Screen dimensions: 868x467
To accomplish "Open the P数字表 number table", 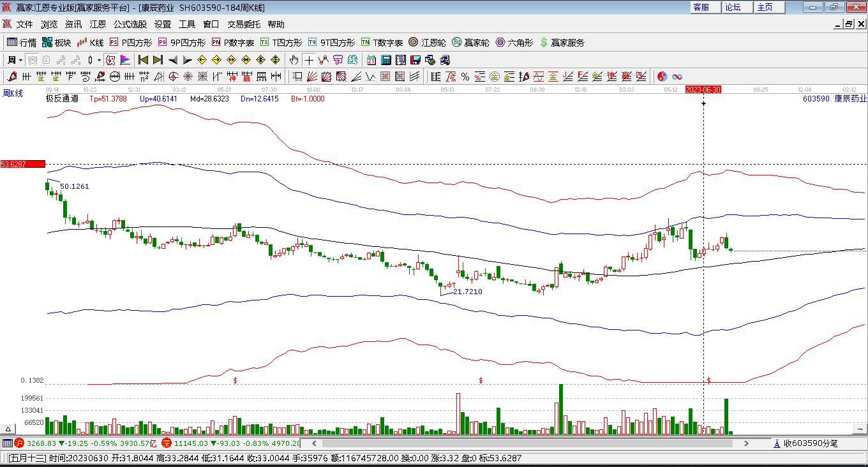I will point(233,43).
